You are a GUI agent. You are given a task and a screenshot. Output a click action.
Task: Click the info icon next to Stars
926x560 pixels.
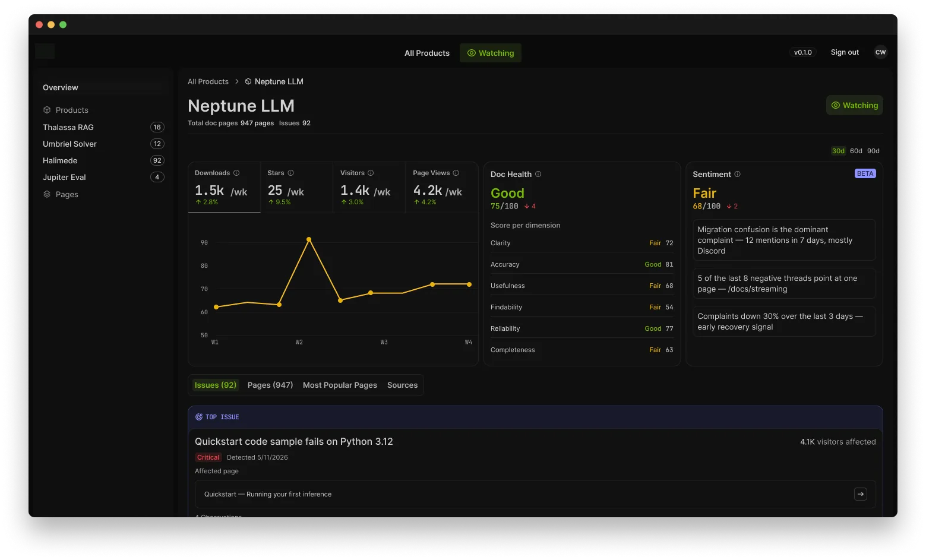point(291,173)
